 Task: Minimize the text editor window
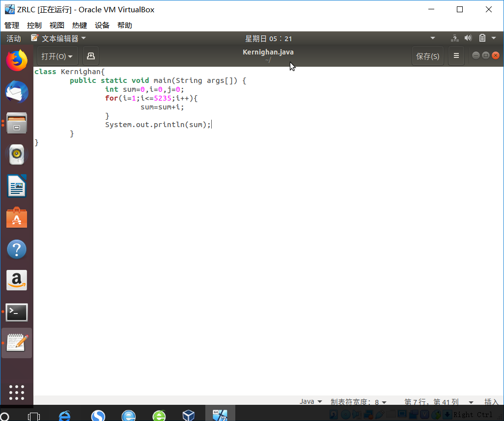[476, 55]
